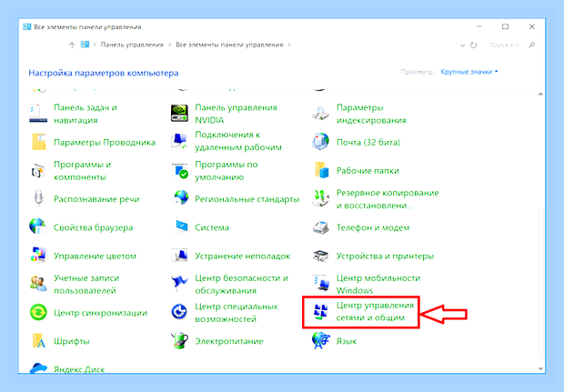Open the Электропитание battery icon
This screenshot has height=392, width=564.
tap(179, 340)
